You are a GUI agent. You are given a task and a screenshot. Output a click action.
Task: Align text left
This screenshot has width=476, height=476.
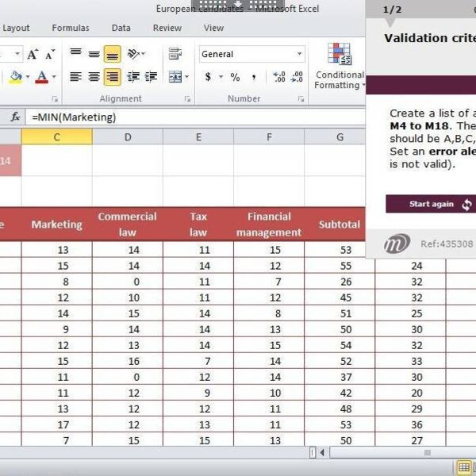click(75, 76)
